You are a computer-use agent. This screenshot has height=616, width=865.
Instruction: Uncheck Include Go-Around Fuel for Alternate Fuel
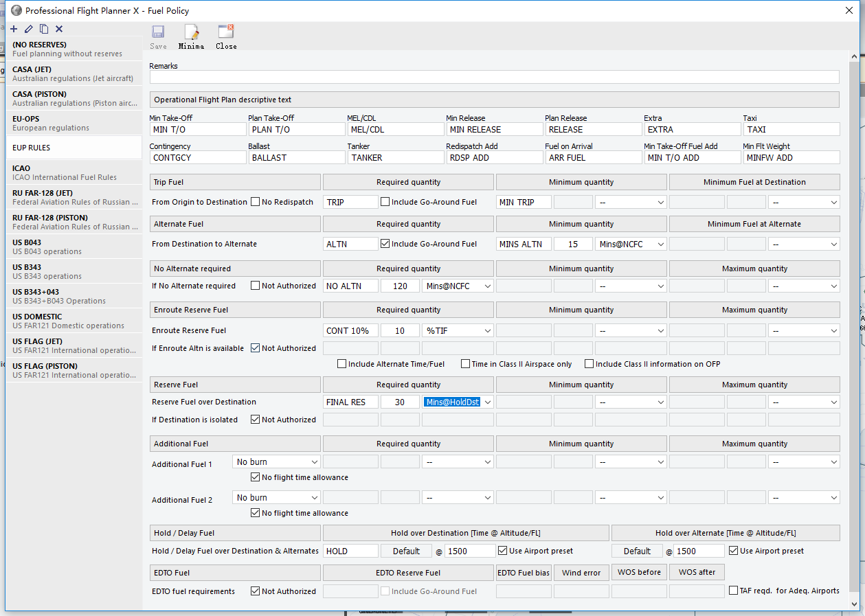point(385,244)
